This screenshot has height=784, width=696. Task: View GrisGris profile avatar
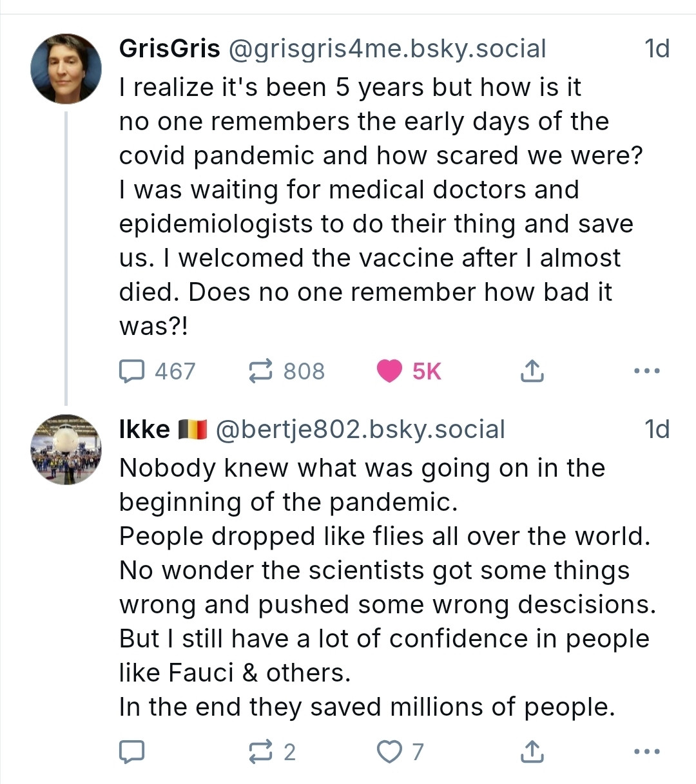66,68
